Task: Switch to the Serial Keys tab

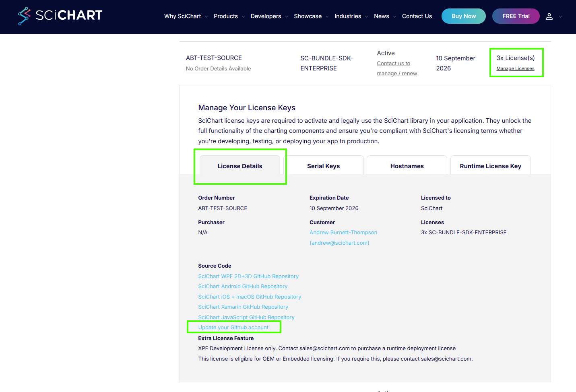Action: pos(324,165)
